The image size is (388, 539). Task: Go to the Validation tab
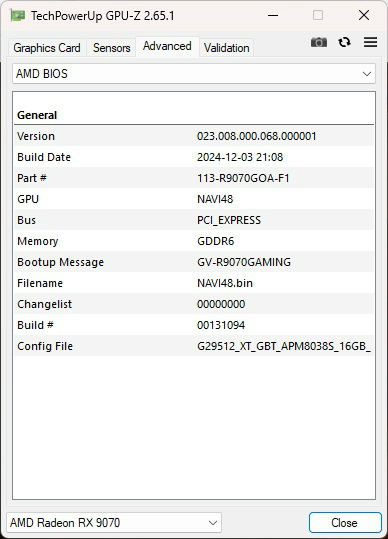(226, 48)
